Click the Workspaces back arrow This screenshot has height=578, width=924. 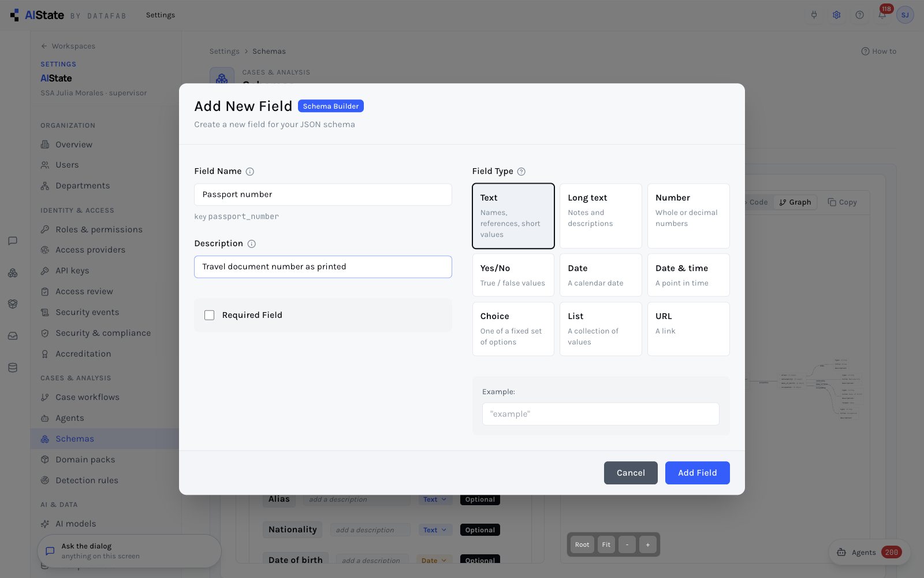click(x=44, y=46)
